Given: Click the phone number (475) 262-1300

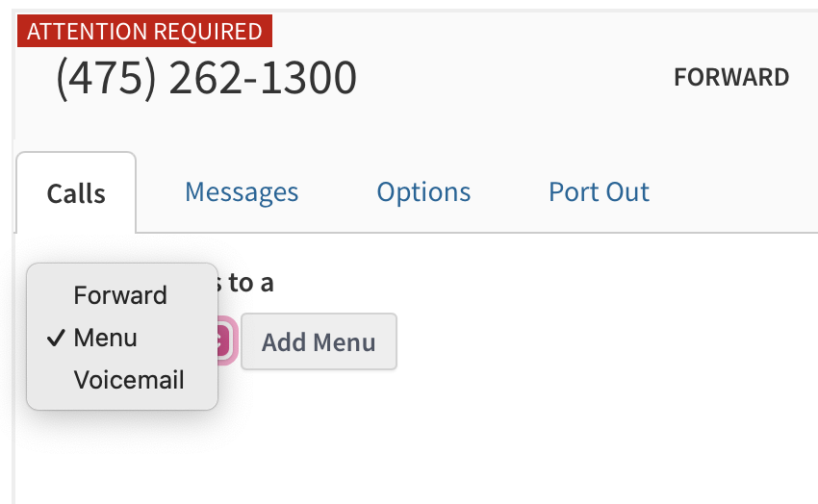Looking at the screenshot, I should pyautogui.click(x=206, y=78).
